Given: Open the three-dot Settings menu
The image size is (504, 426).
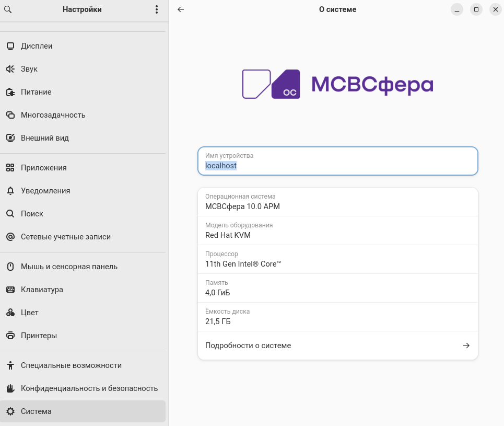Looking at the screenshot, I should (x=157, y=9).
